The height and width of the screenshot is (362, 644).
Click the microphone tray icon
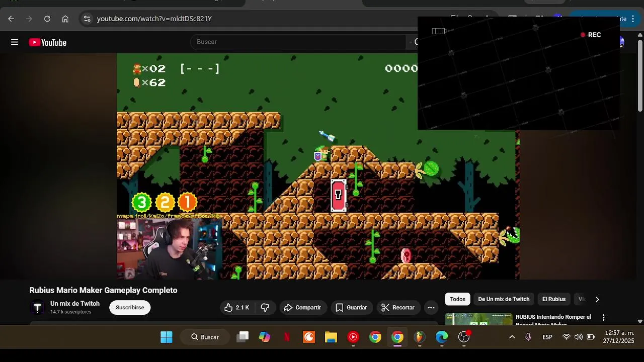(x=528, y=337)
